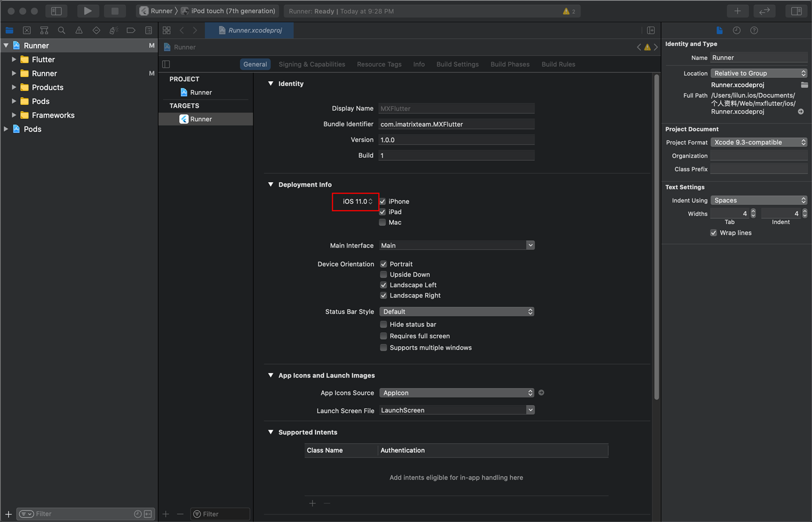Expand the Products folder
812x522 pixels.
14,87
